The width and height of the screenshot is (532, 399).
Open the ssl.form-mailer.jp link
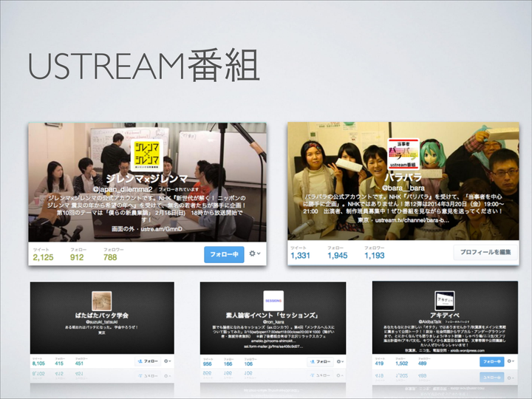273,347
